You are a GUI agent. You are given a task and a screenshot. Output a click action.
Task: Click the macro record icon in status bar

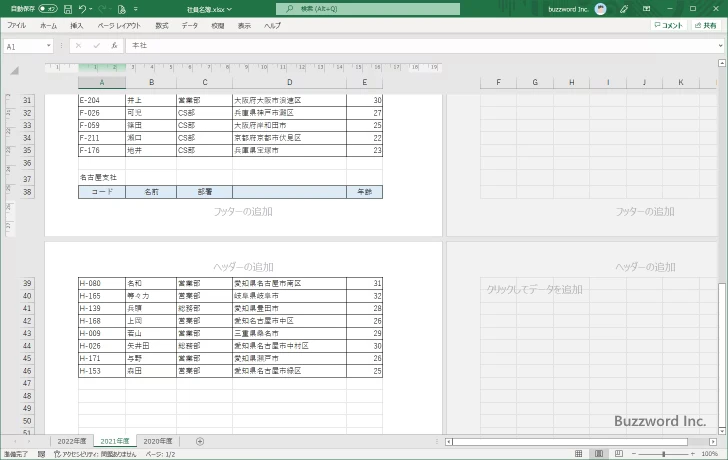click(x=41, y=454)
